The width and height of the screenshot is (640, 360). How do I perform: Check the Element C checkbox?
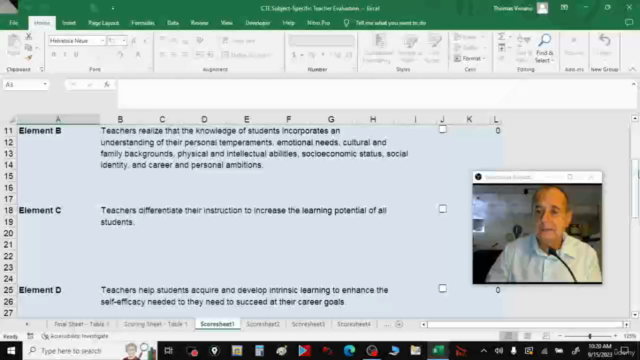[x=442, y=209]
